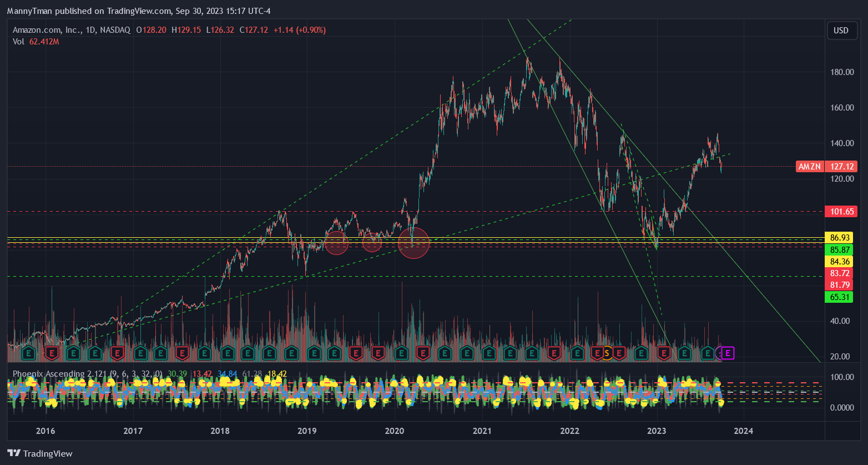
Task: Click the 2023 label on time axis
Action: tap(657, 431)
